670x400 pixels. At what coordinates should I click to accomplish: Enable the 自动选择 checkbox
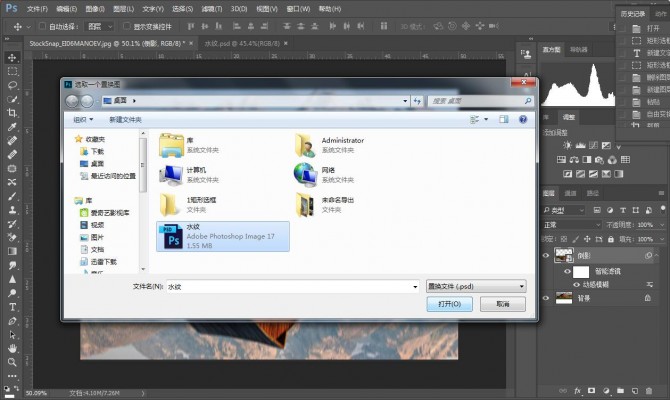coord(42,26)
